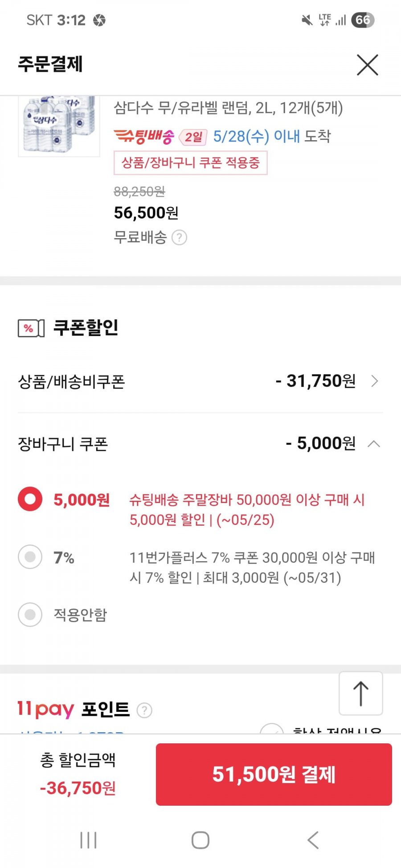Select the 5,000원 cart coupon radio button

coord(30,499)
